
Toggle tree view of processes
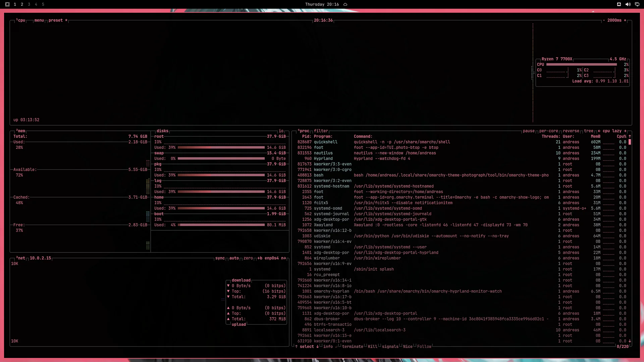(x=588, y=131)
